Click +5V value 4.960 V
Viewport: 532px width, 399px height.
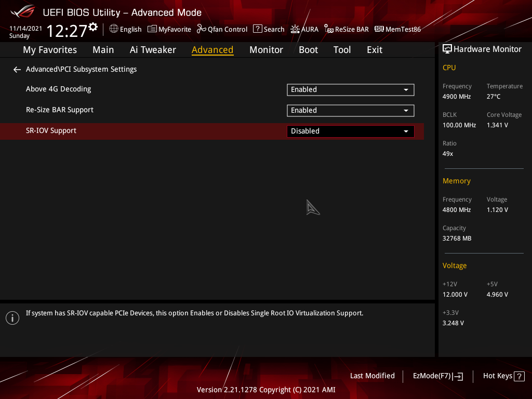coord(497,295)
